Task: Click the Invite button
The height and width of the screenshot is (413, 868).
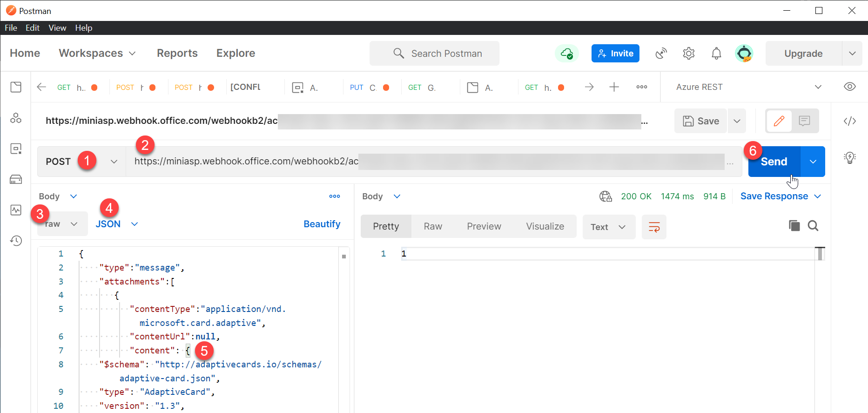Action: click(x=615, y=54)
